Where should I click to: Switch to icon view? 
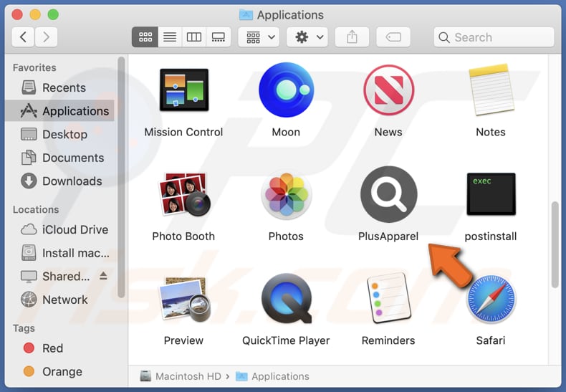(145, 37)
